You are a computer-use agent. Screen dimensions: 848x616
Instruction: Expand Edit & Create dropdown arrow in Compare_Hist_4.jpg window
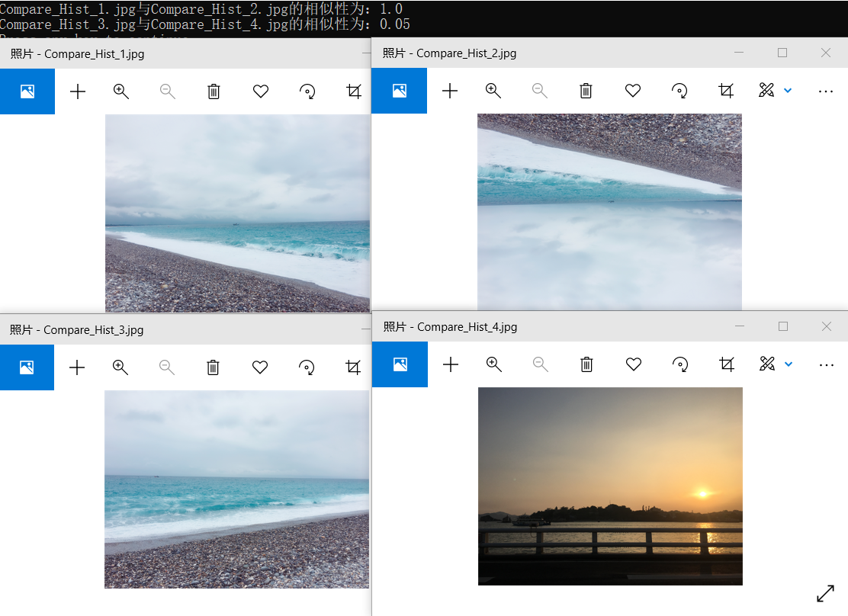point(789,364)
